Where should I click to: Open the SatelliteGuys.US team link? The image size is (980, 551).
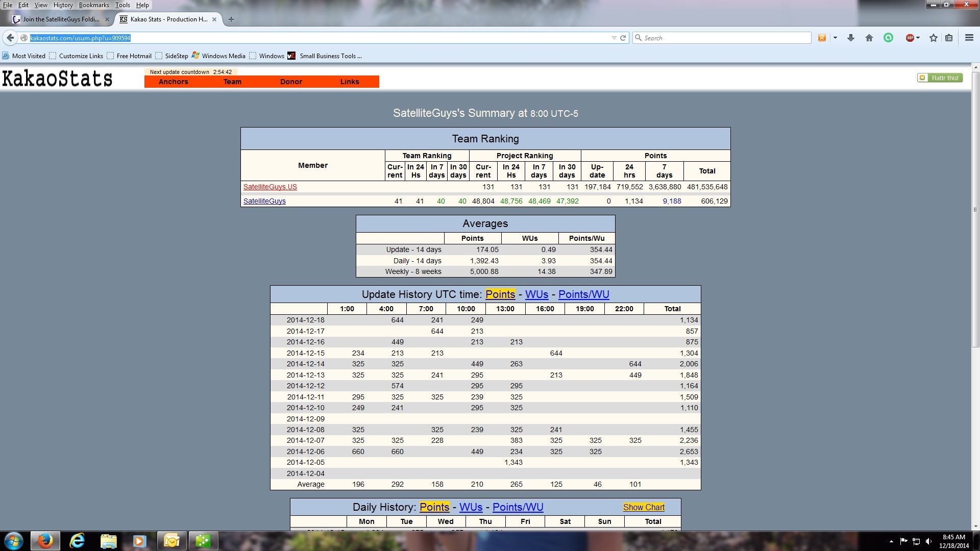tap(270, 187)
